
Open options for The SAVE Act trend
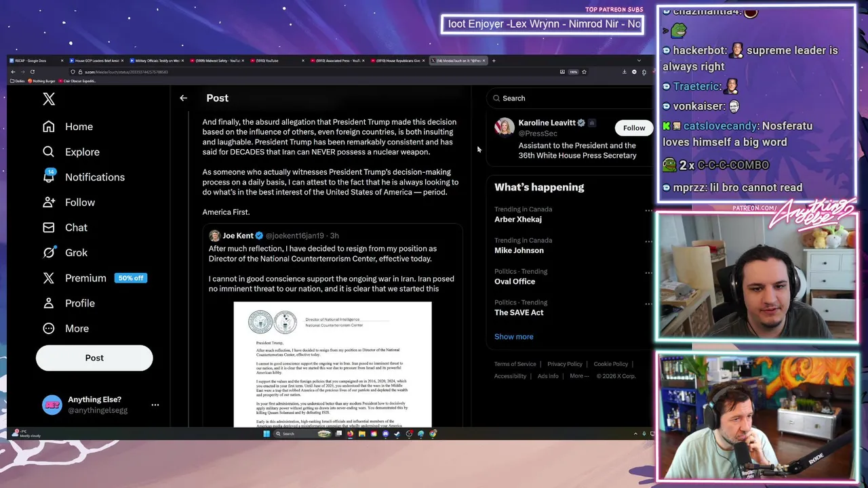(x=648, y=304)
